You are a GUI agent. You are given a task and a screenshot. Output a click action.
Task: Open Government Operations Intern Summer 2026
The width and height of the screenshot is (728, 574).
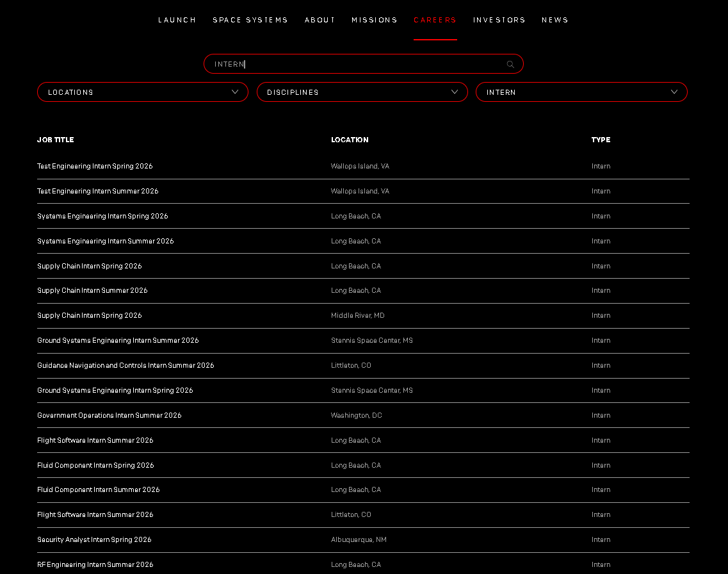tap(109, 416)
